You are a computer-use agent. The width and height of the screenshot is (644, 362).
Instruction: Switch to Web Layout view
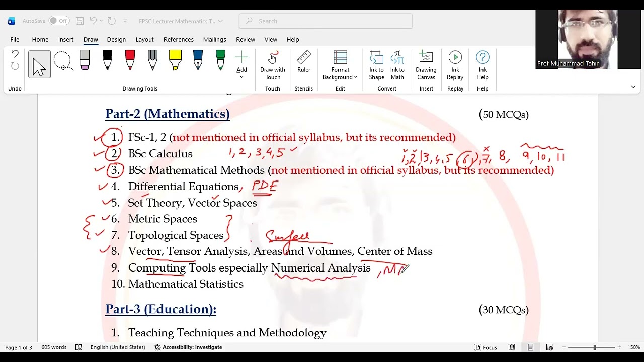[x=550, y=347]
